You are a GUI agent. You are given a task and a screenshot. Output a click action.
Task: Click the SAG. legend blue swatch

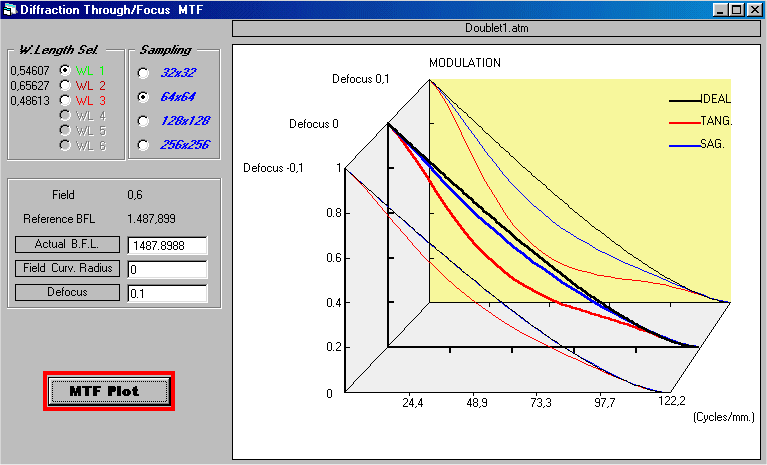pyautogui.click(x=685, y=145)
